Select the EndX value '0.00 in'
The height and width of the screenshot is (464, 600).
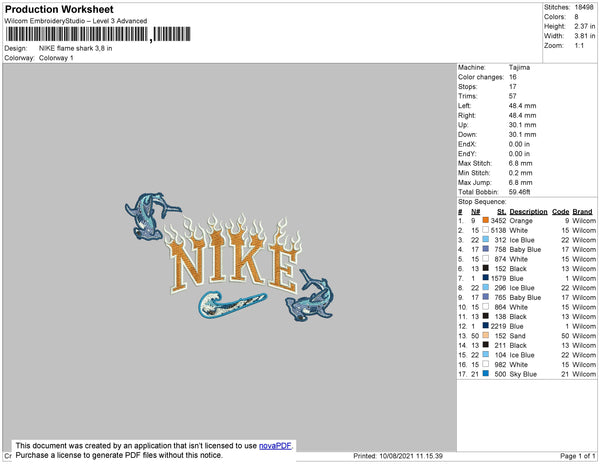point(519,144)
